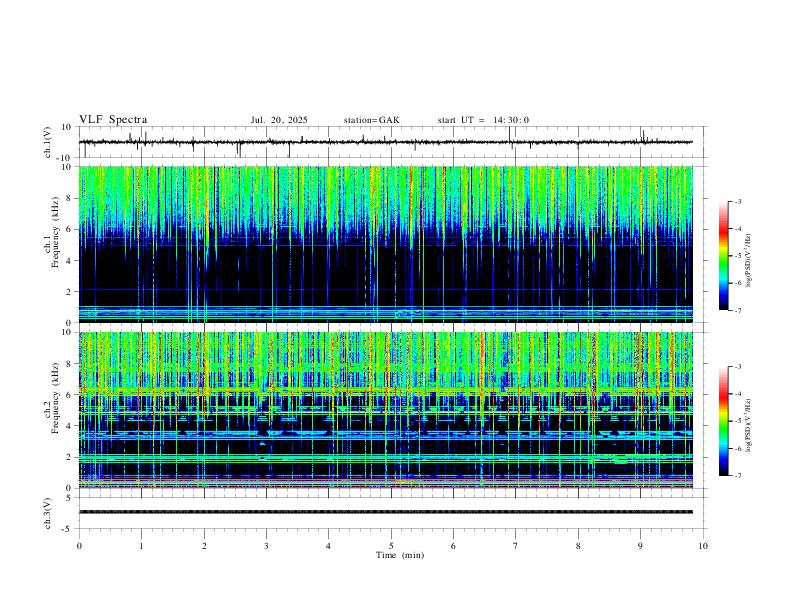Viewport: 792px width, 612px height.
Task: Click time axis tick label "9"
Action: click(x=640, y=546)
